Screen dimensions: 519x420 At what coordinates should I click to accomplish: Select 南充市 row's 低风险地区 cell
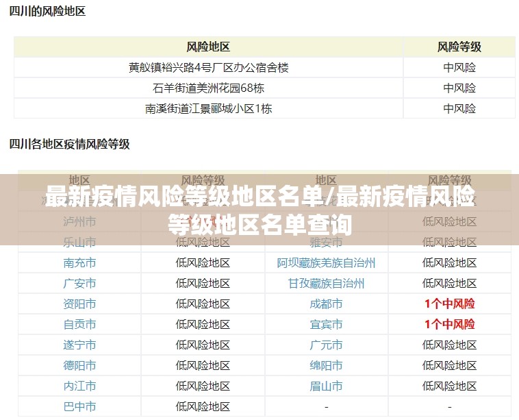pyautogui.click(x=203, y=262)
